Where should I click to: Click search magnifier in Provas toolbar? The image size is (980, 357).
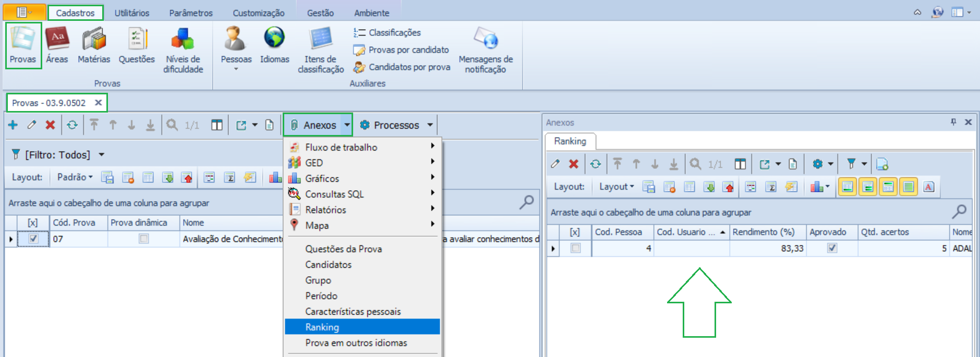click(172, 125)
